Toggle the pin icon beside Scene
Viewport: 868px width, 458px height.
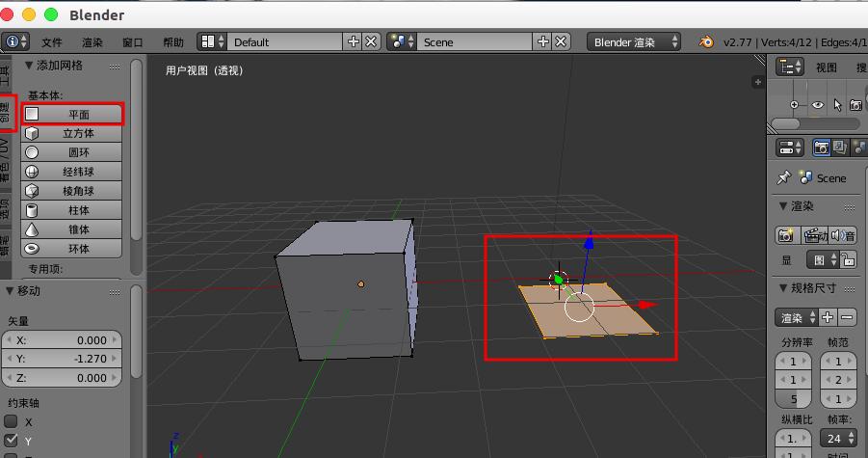pyautogui.click(x=783, y=177)
